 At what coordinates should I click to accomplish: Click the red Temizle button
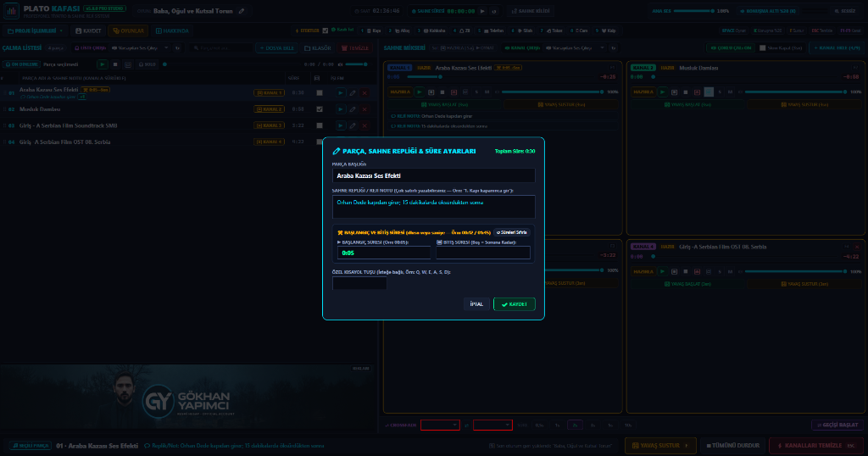(x=355, y=48)
